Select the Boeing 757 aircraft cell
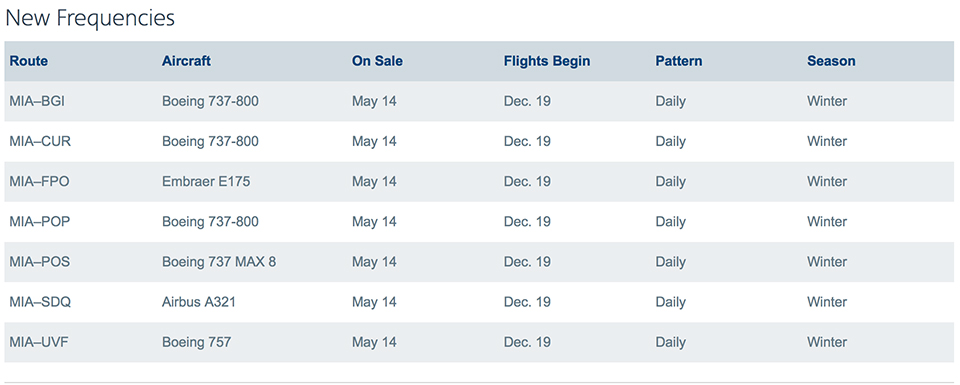960x385 pixels. 197,342
